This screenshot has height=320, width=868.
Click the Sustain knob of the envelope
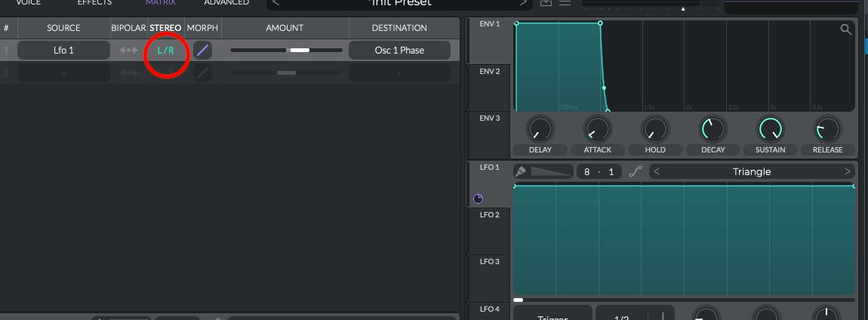769,129
